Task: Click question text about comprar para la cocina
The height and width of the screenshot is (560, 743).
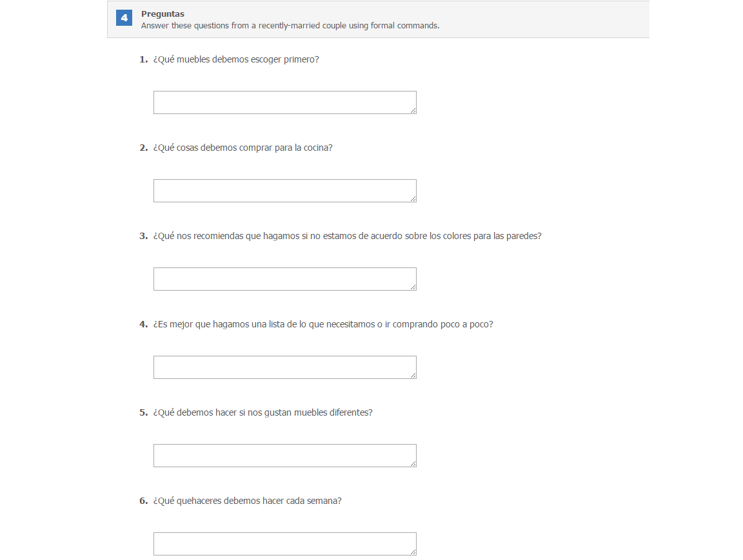Action: coord(243,148)
